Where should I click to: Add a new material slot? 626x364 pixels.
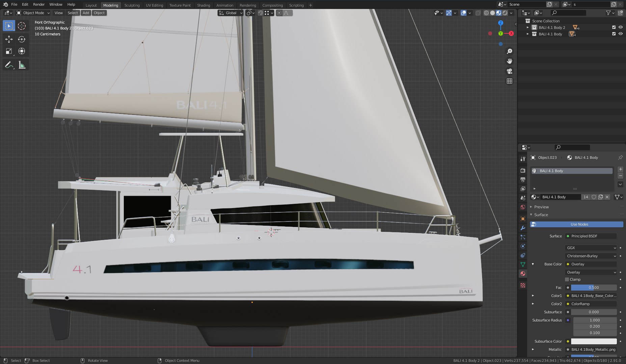[x=620, y=169]
